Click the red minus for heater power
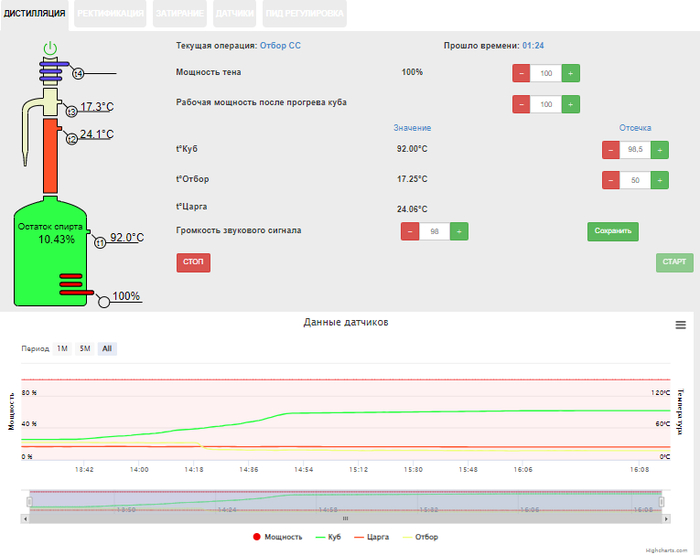The height and width of the screenshot is (555, 700). [x=521, y=74]
